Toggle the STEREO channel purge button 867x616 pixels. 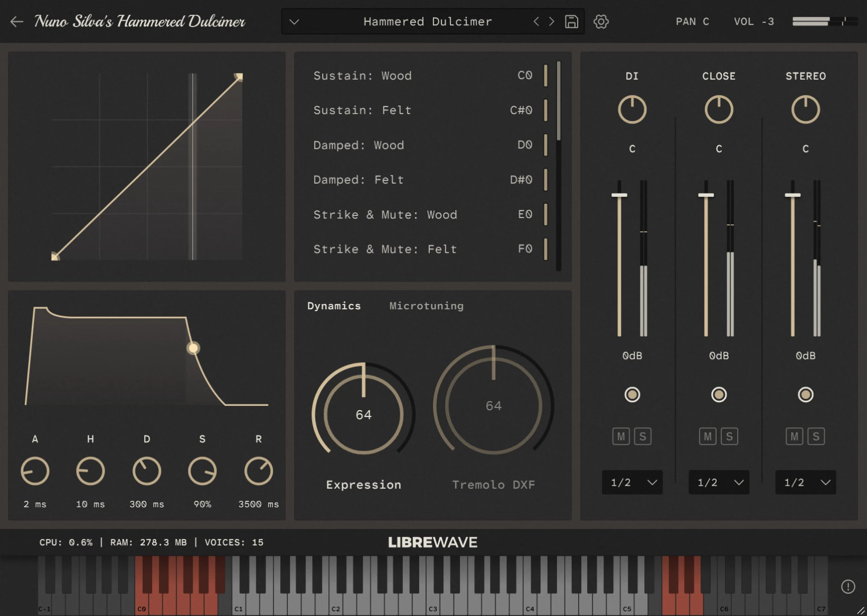pyautogui.click(x=805, y=395)
